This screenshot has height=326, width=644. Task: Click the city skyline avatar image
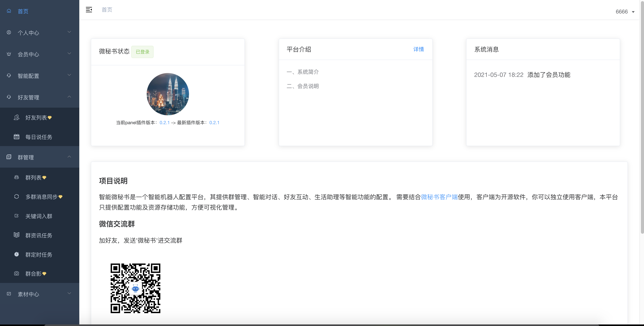167,94
